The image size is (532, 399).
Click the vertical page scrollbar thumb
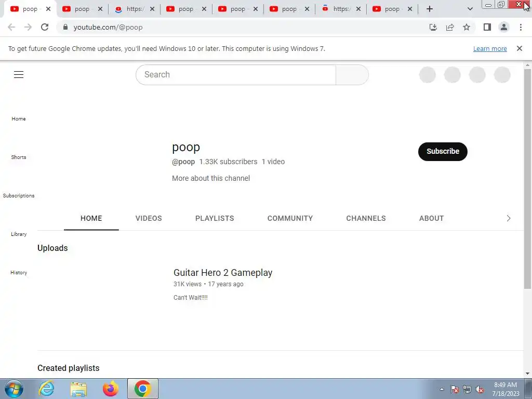[x=527, y=179]
